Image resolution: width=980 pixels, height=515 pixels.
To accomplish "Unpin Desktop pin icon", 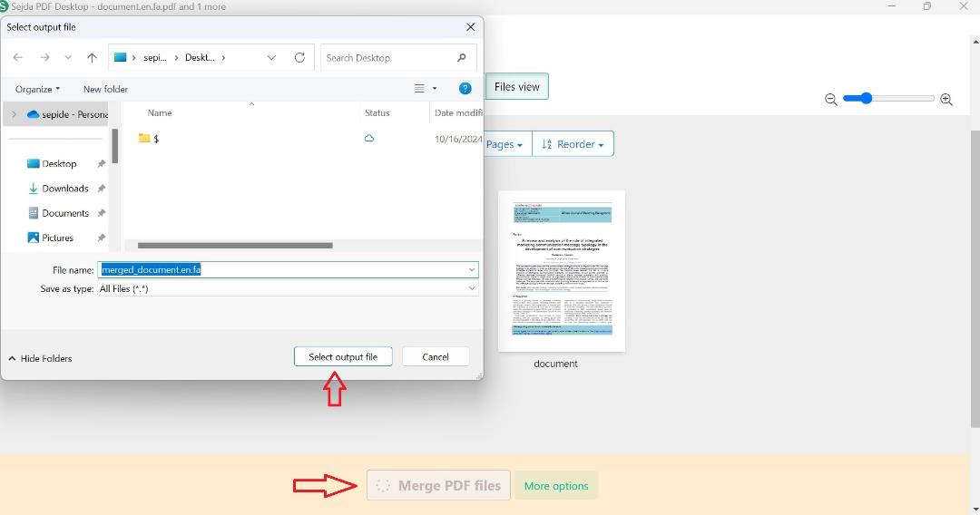I will [102, 163].
